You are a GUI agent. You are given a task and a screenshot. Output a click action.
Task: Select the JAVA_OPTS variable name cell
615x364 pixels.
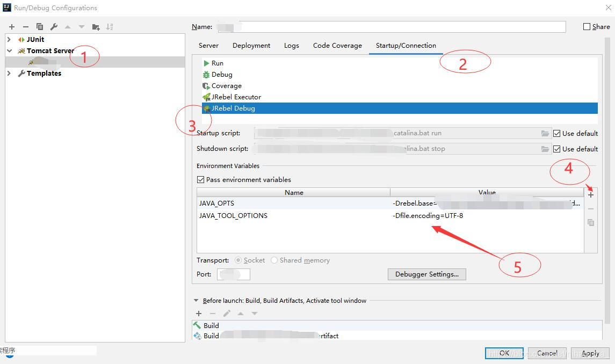pyautogui.click(x=293, y=203)
